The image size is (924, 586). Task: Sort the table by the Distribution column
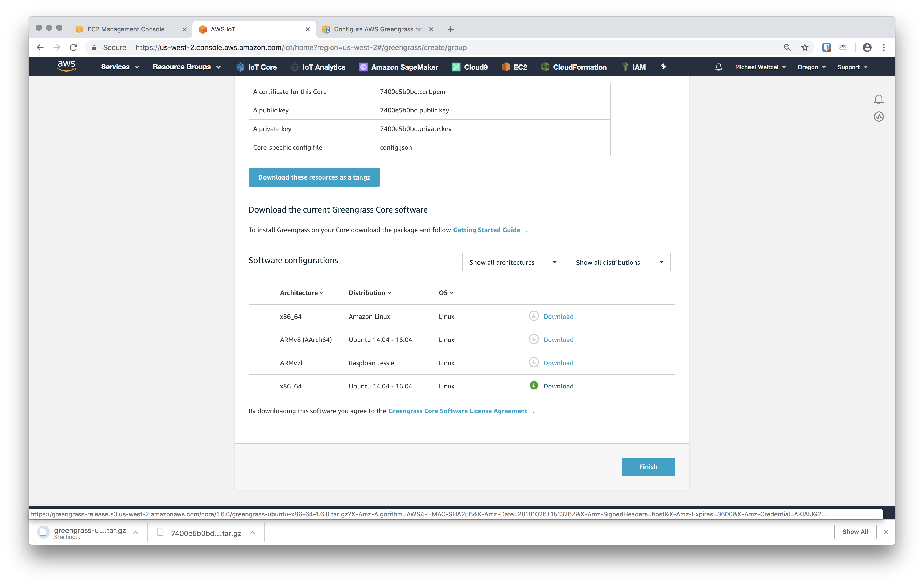tap(369, 293)
